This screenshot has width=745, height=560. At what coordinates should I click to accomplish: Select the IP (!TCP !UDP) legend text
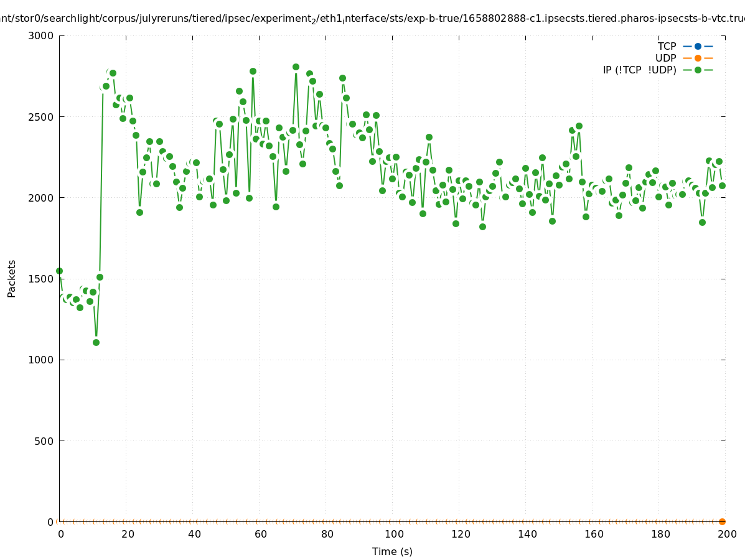pos(639,70)
